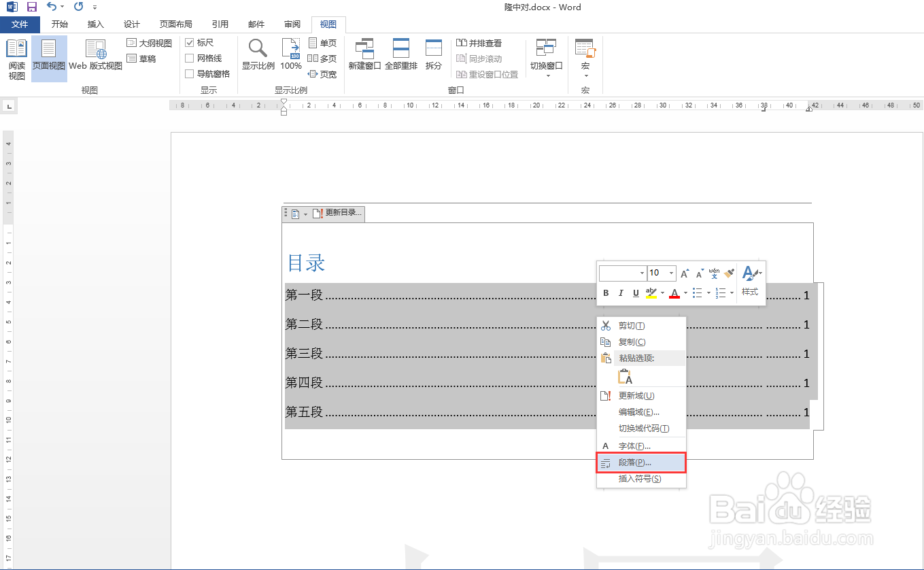
Task: Switch to Insert (插入) tab
Action: (96, 24)
